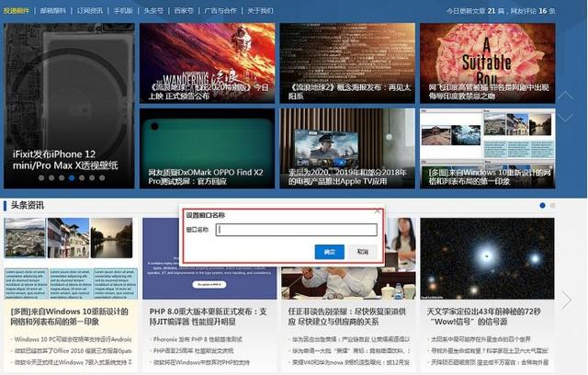The image size is (588, 375).
Task: Open the 寻找外星生命或有望 sub-link
Action: [490, 351]
